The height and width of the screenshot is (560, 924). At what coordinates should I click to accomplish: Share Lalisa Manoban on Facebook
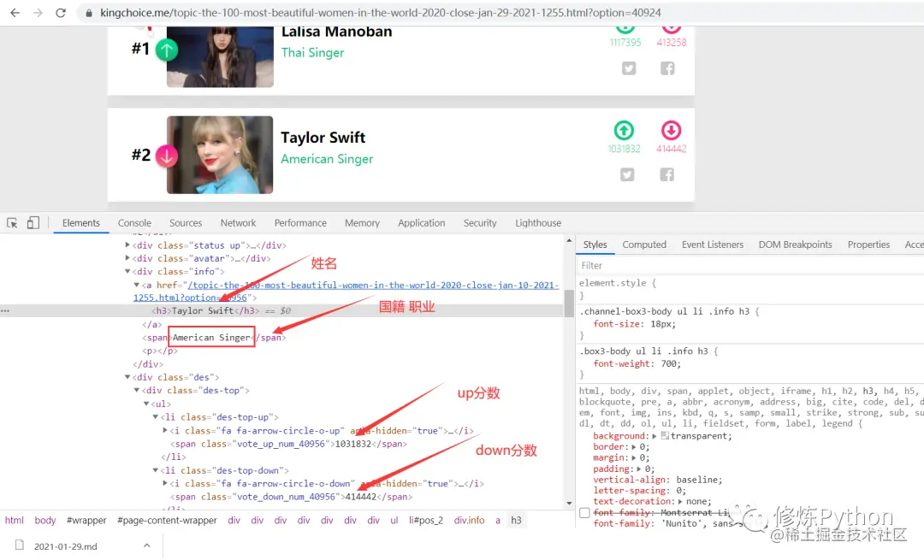[667, 68]
